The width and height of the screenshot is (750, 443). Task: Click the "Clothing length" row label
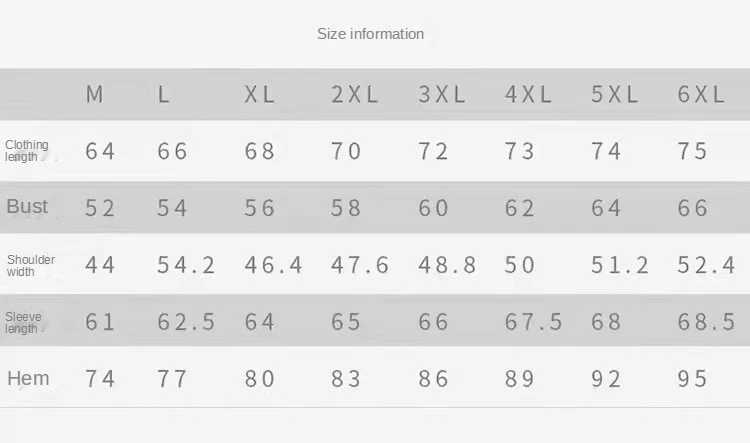tap(27, 151)
